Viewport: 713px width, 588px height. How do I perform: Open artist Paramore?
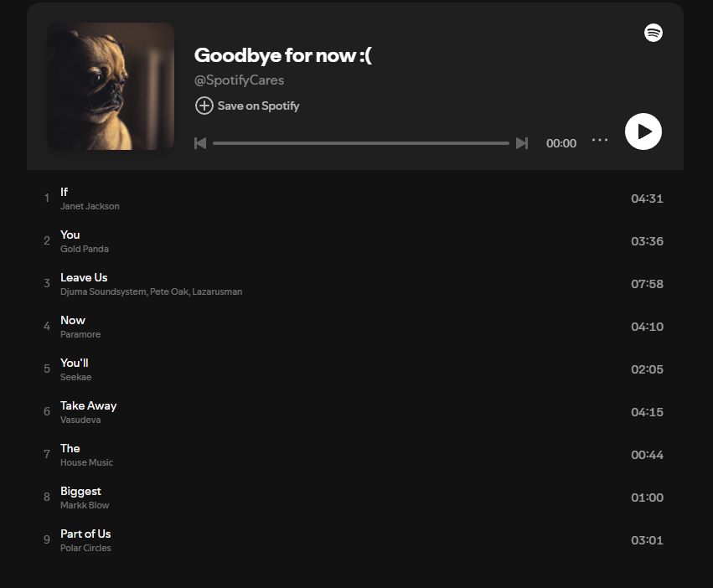pyautogui.click(x=80, y=334)
